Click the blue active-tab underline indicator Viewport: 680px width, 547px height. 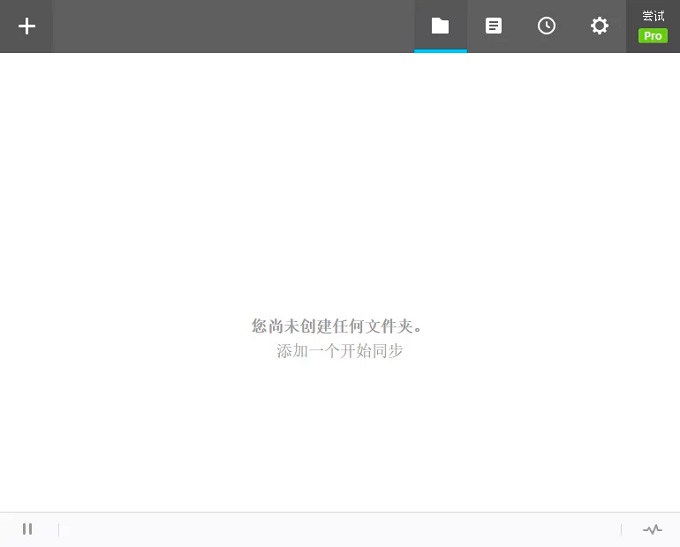(x=440, y=50)
